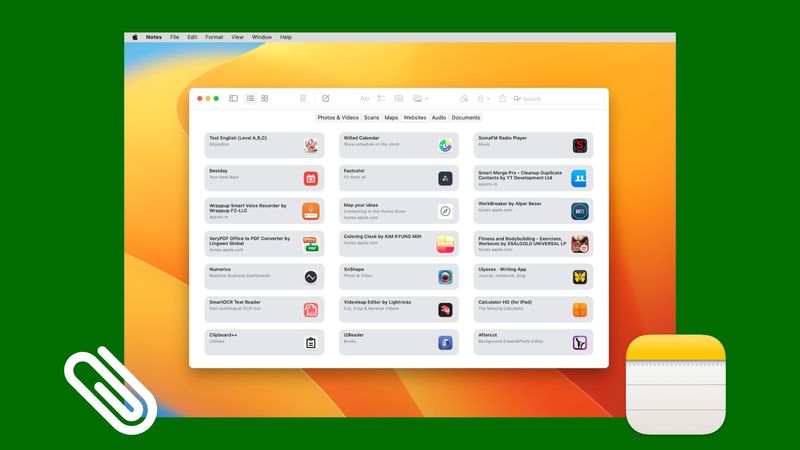This screenshot has height=450, width=800.
Task: Click the Smart Merge Pro contacts icon
Action: pos(580,179)
